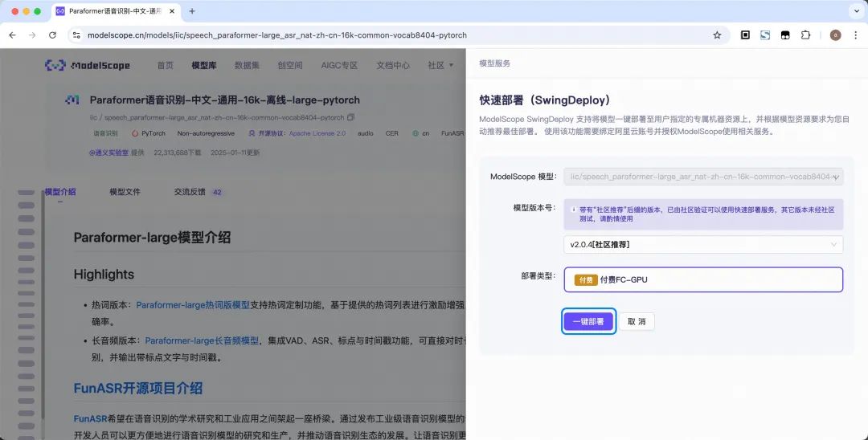Click the PyTorch tag

[149, 133]
